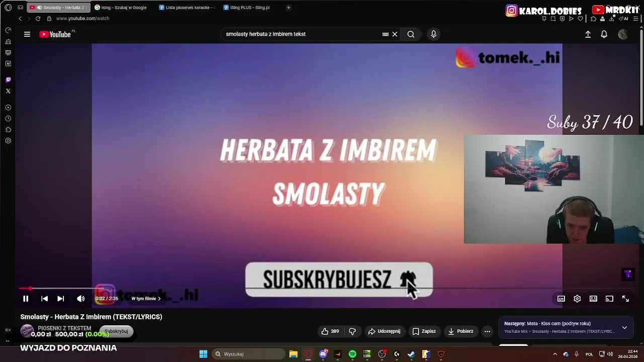Open YouTube notifications bell

pyautogui.click(x=604, y=34)
